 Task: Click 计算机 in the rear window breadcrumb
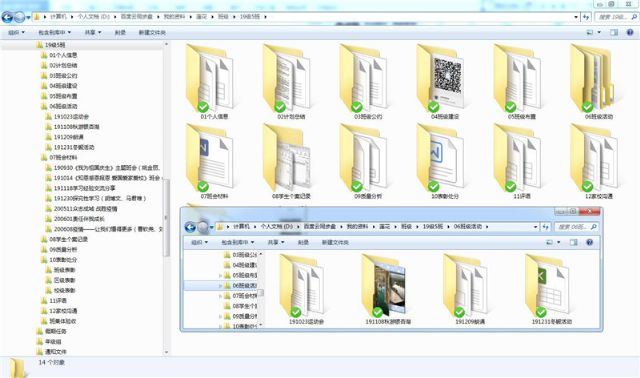pos(58,17)
